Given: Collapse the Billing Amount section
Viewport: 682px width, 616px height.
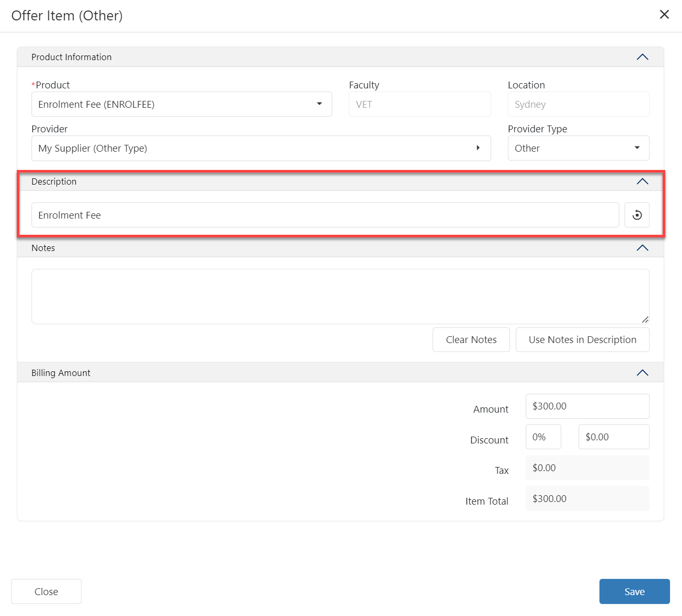Looking at the screenshot, I should 642,373.
